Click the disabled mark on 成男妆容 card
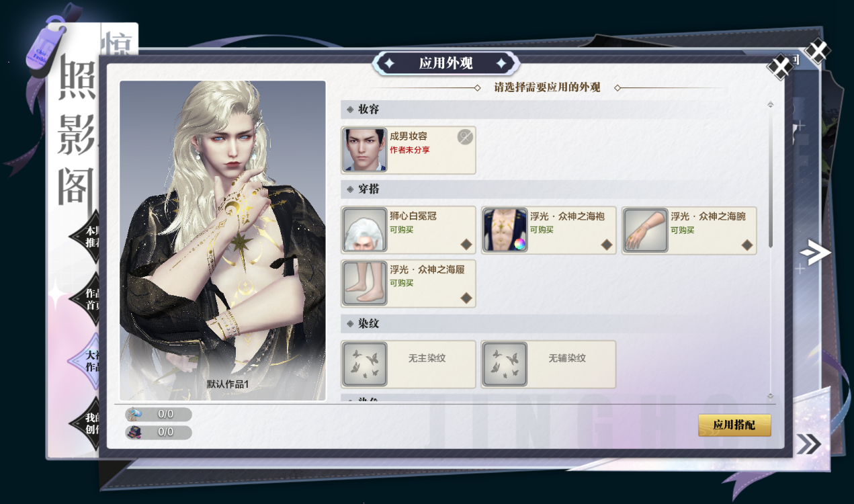The image size is (854, 504). pos(465,137)
